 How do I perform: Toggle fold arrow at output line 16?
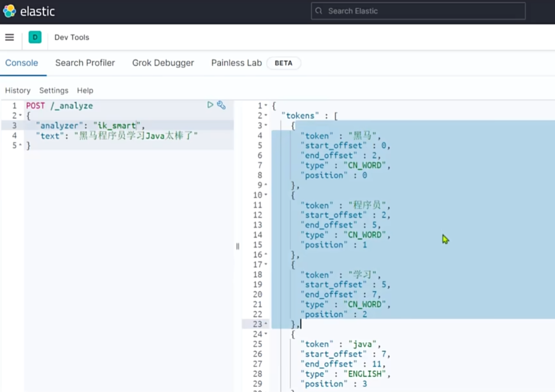coord(266,254)
